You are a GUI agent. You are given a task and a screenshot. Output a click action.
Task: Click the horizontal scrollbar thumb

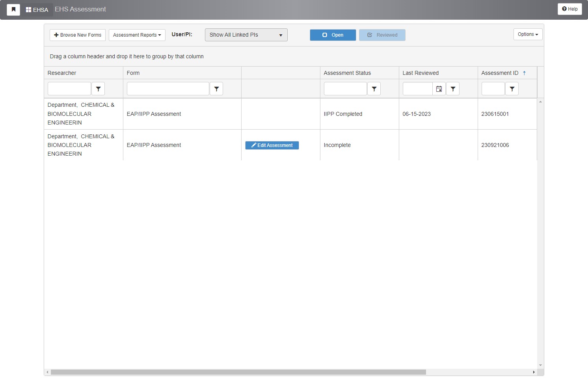coord(238,372)
